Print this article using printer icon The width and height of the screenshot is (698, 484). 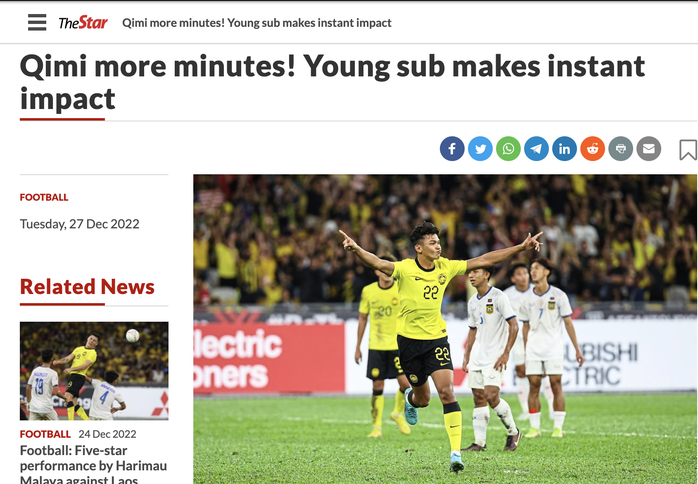(621, 149)
